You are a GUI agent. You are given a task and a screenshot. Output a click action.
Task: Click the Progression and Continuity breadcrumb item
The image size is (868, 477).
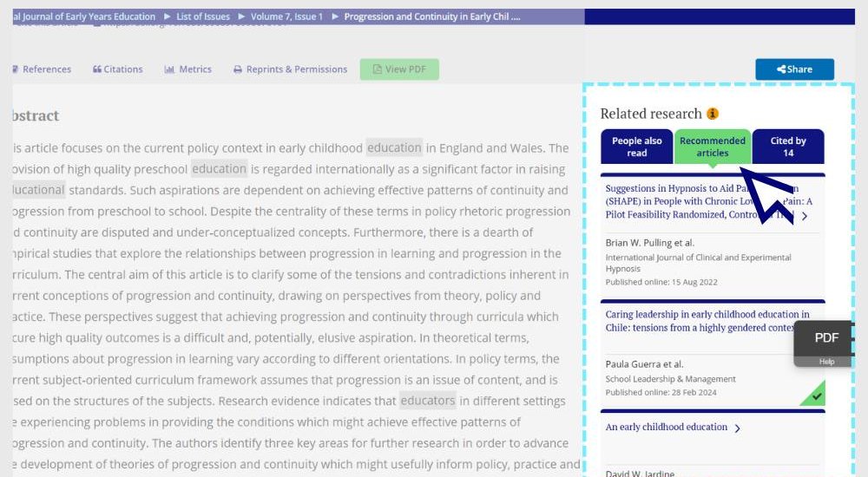click(431, 16)
